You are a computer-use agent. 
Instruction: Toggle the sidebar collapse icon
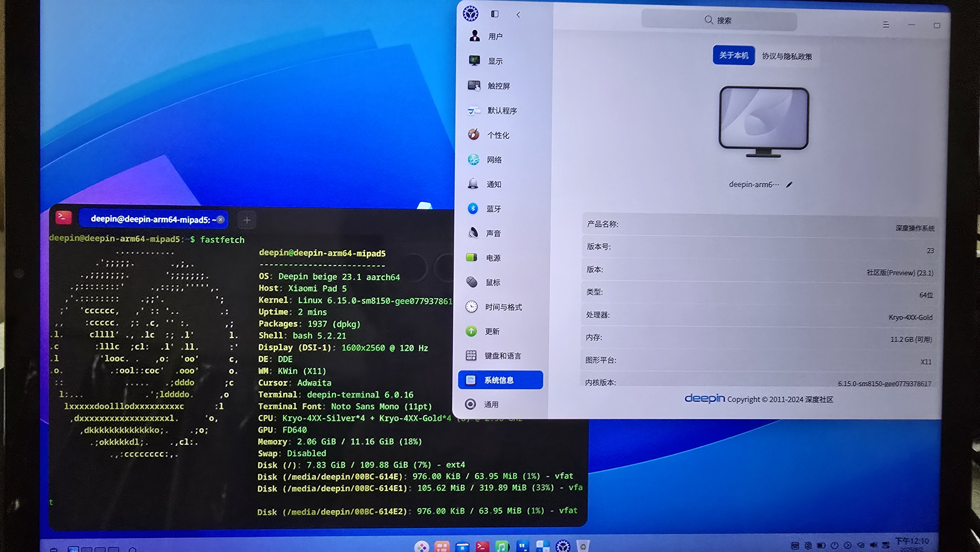(x=495, y=14)
